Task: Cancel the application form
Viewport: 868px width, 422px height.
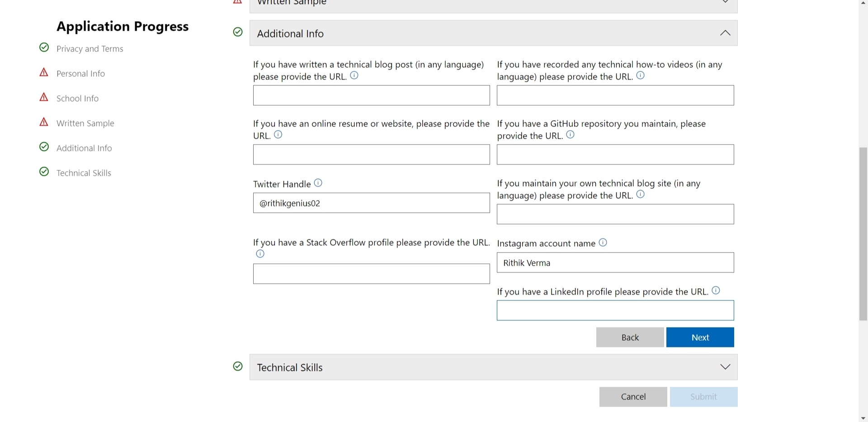Action: click(x=633, y=397)
